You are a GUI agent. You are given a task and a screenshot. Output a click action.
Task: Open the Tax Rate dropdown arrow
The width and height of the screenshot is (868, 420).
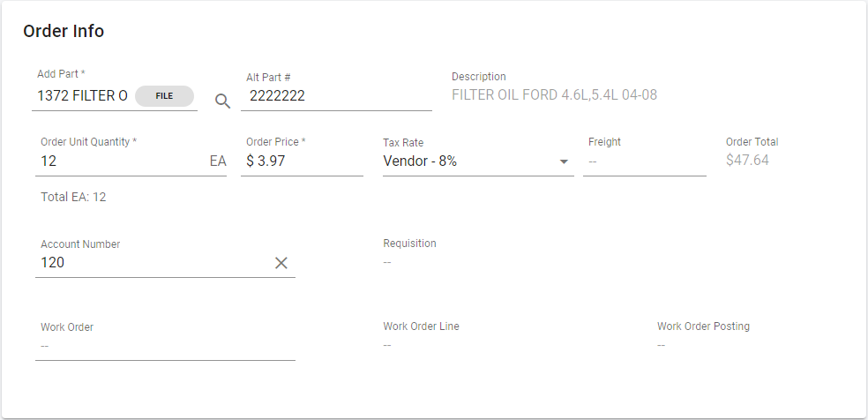pyautogui.click(x=563, y=161)
